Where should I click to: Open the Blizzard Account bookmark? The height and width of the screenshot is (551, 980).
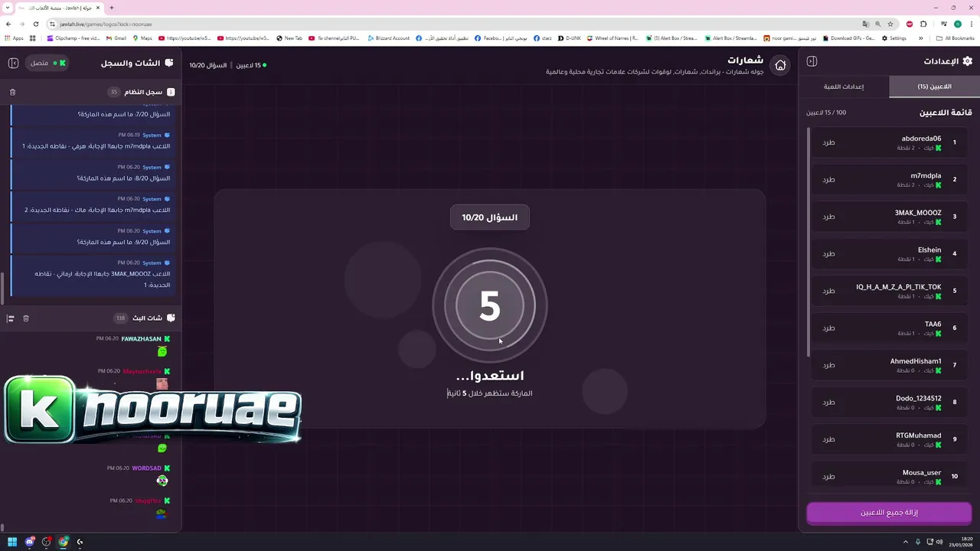[389, 37]
